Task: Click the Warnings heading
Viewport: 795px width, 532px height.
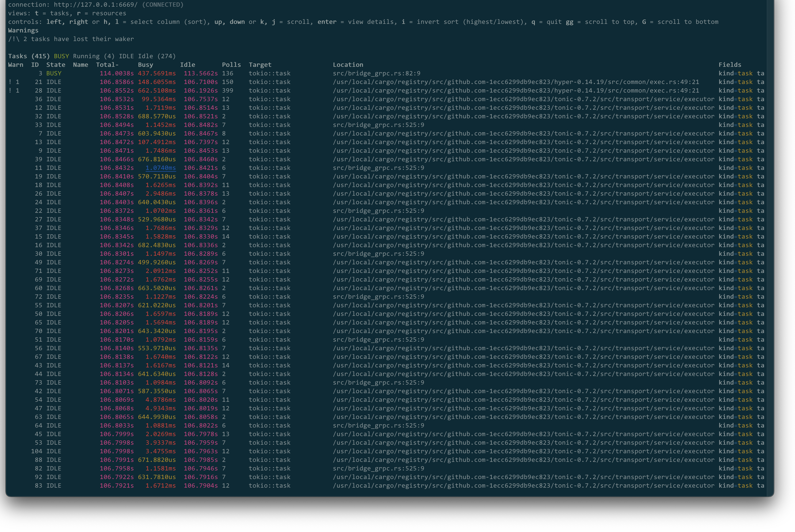Action: click(23, 30)
